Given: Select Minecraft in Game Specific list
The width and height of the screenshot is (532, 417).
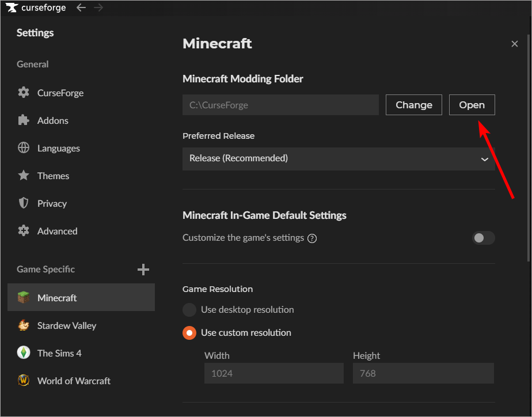Looking at the screenshot, I should pos(81,297).
